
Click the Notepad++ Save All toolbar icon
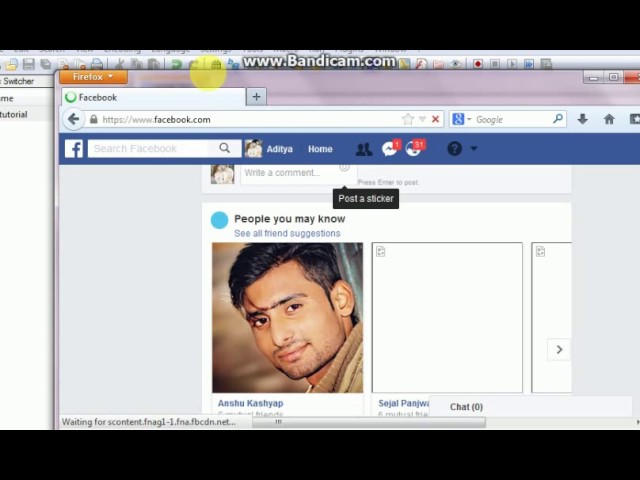pos(46,64)
